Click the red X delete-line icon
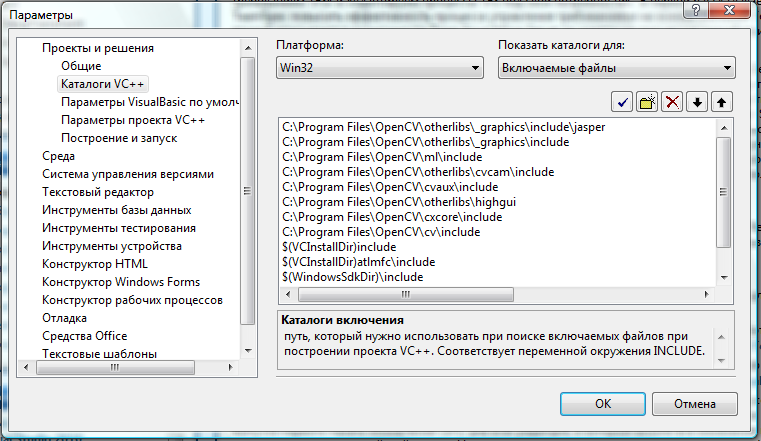Screen dimensions: 761x441 [x=672, y=102]
